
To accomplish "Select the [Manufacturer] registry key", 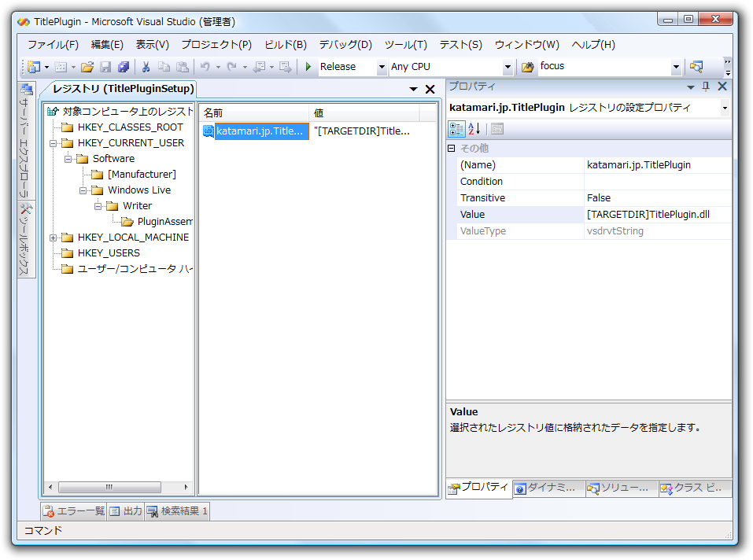I will click(142, 174).
